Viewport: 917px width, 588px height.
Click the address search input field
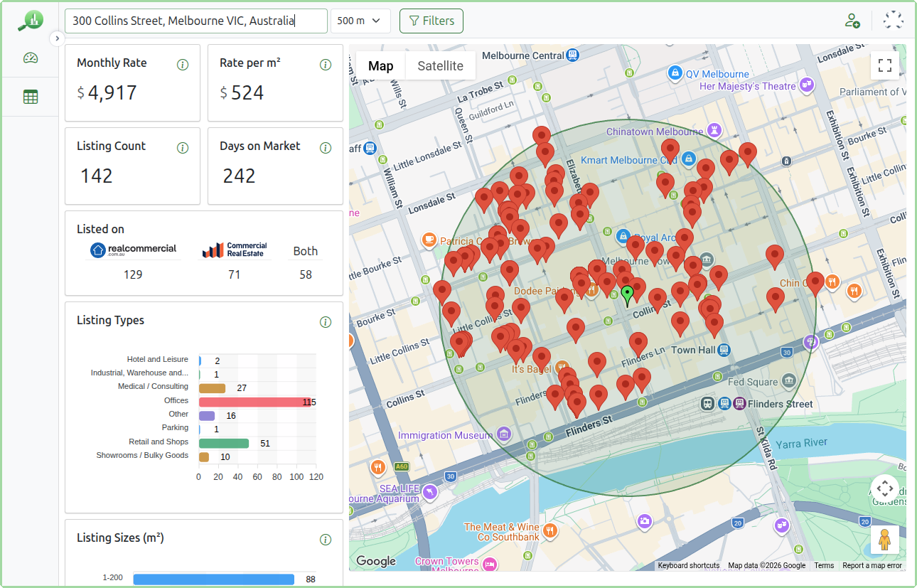196,21
